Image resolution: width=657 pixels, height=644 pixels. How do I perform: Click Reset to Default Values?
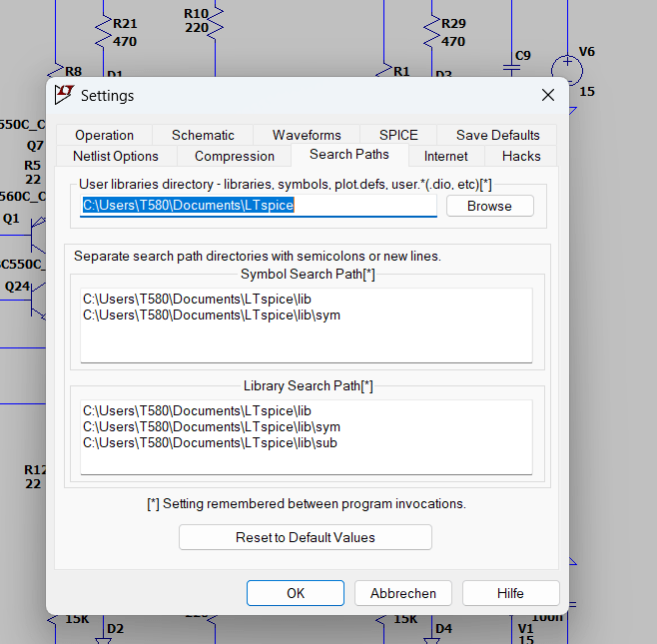coord(306,537)
